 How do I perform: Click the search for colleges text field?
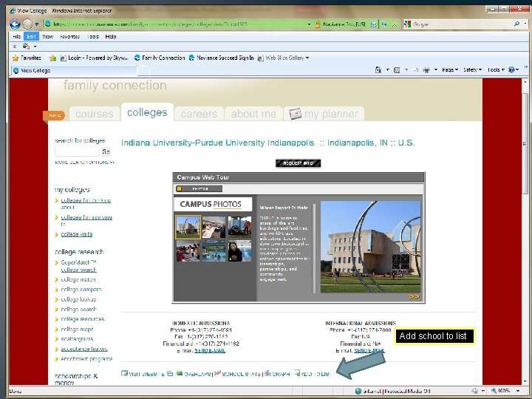77,151
